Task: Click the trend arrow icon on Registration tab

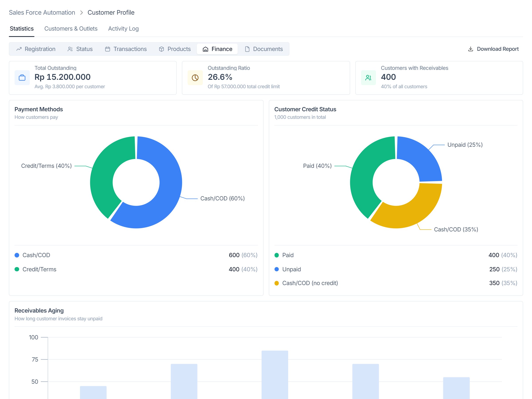Action: (x=19, y=49)
